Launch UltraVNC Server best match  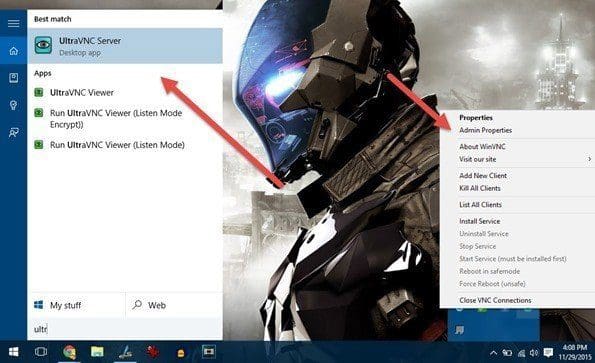click(125, 46)
